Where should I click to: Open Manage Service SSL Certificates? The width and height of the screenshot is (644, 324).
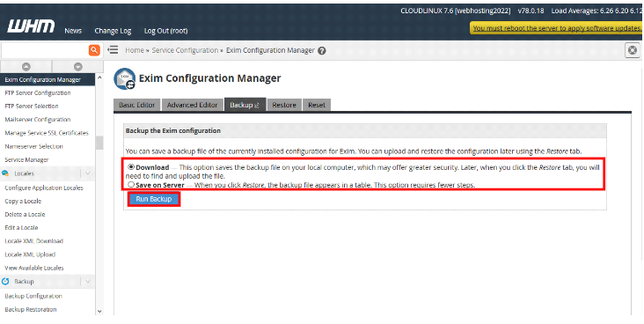coord(47,133)
